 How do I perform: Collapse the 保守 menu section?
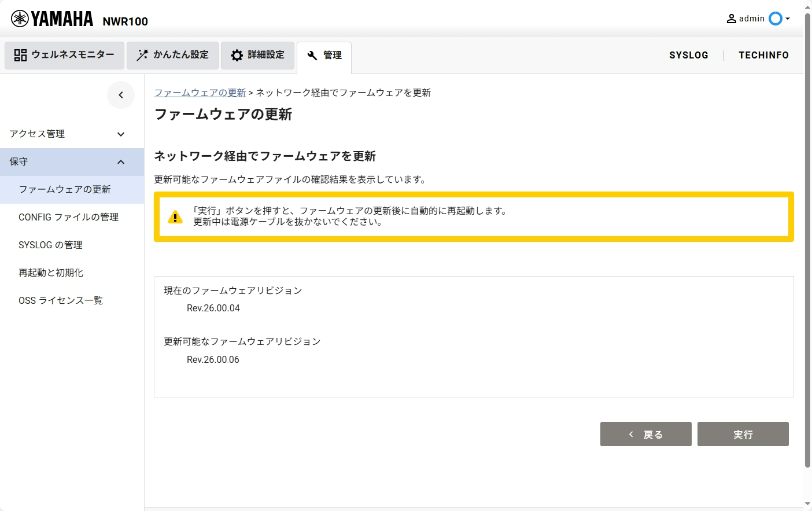pos(121,162)
